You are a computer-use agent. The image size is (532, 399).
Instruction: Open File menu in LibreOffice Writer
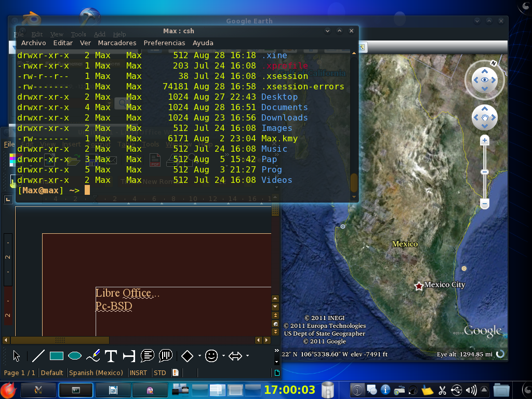9,144
